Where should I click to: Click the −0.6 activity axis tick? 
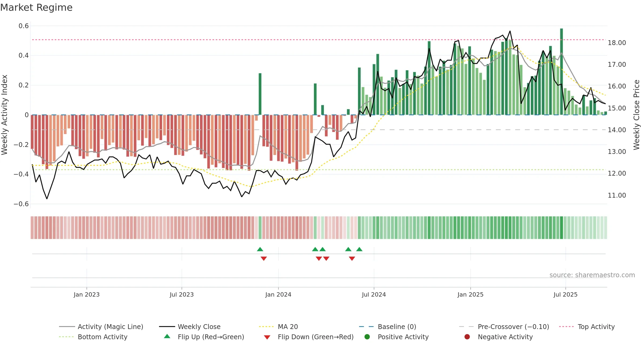21,204
